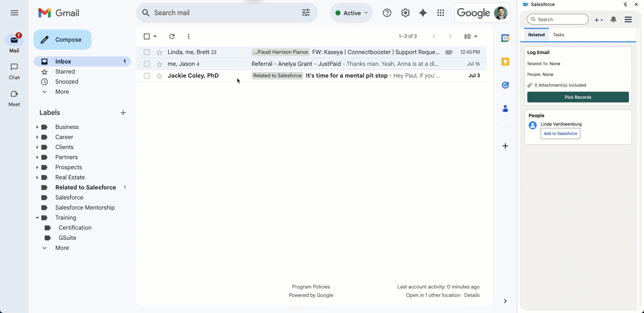Open the Active status dropdown
Viewport: 644px width, 313px height.
[352, 13]
